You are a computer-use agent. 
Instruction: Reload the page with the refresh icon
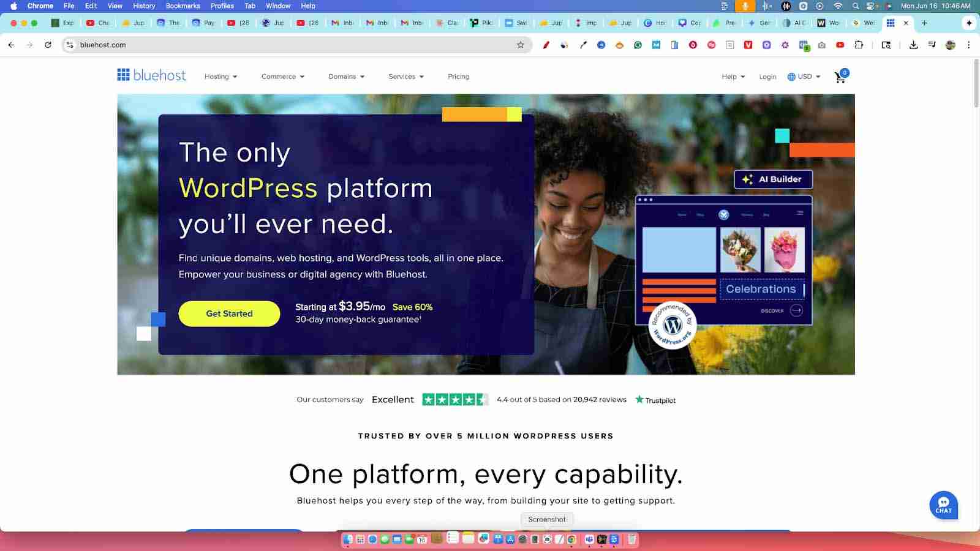click(x=48, y=45)
